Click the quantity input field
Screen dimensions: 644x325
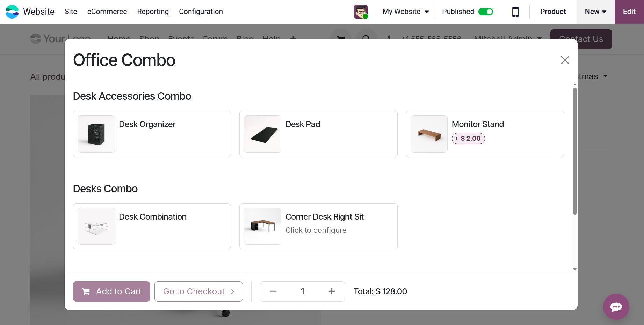(x=302, y=291)
